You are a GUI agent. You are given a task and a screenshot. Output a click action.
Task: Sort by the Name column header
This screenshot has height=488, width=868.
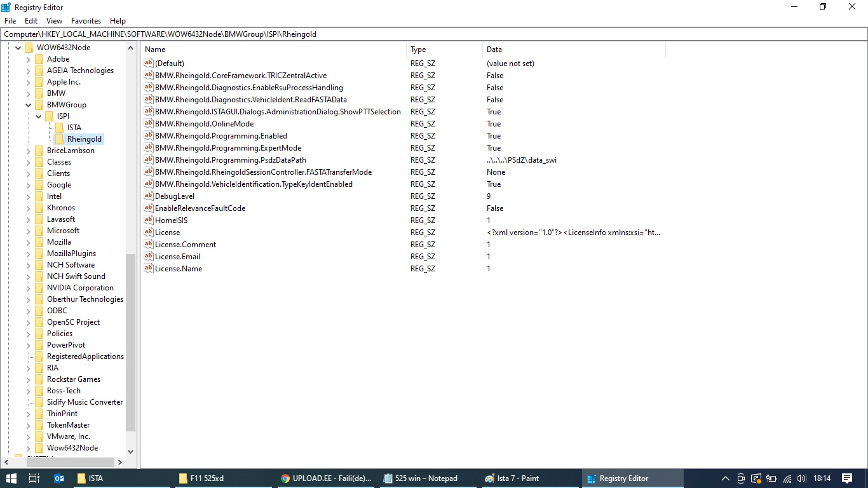[274, 50]
